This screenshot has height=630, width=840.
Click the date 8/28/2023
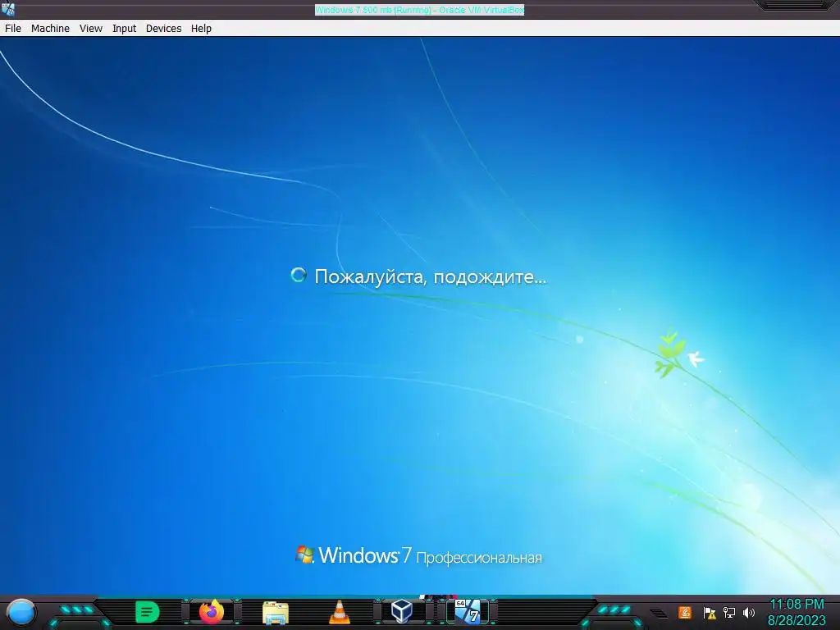click(797, 620)
